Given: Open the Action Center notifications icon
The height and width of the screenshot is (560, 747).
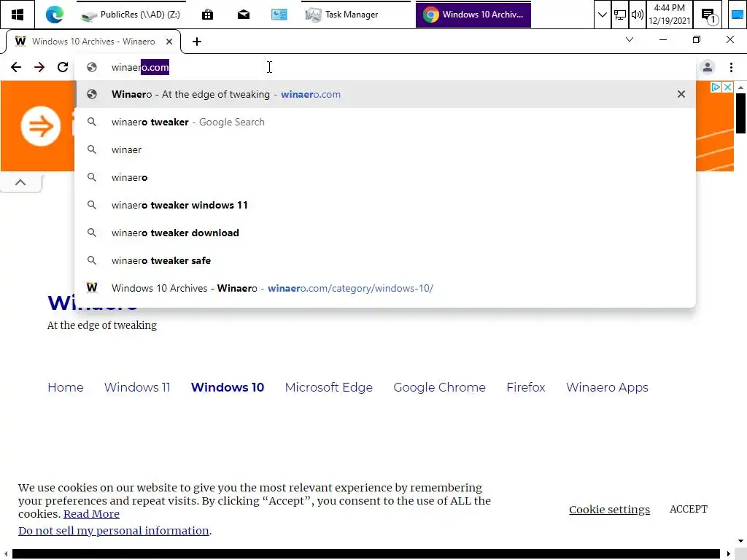Looking at the screenshot, I should tap(709, 15).
